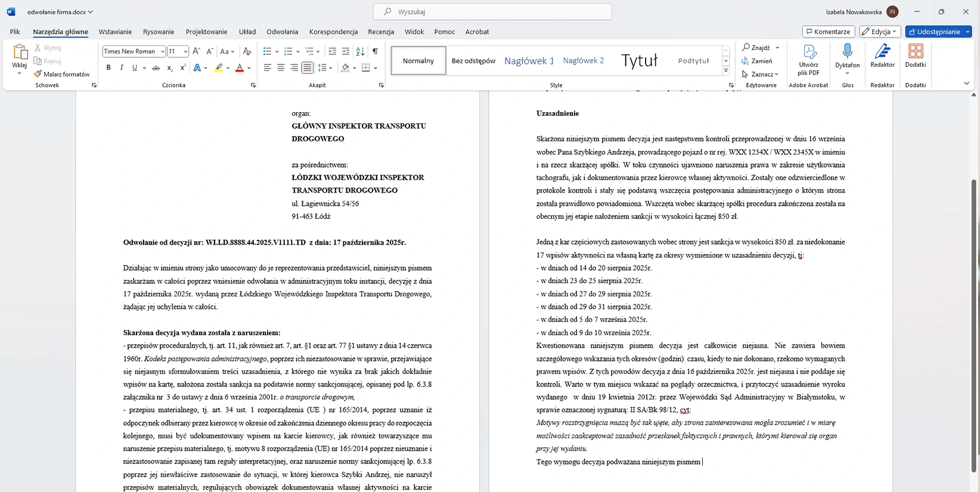Click in the Wyszukaj search box

tap(492, 11)
